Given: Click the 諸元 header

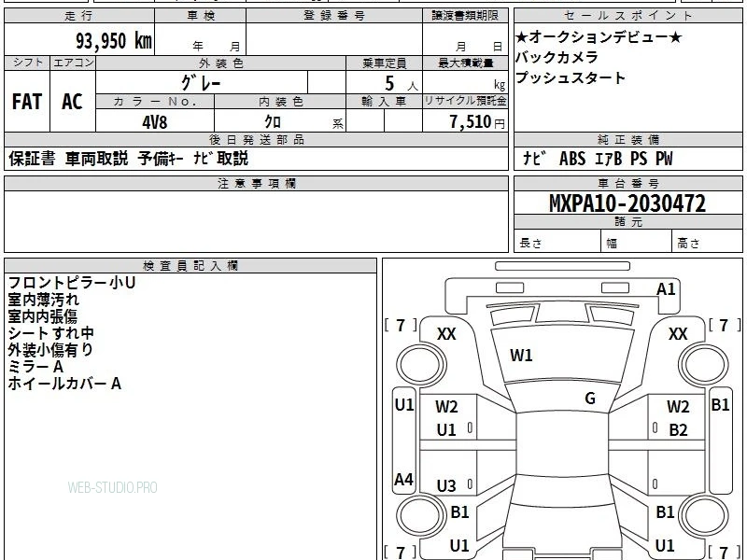Looking at the screenshot, I should click(627, 222).
